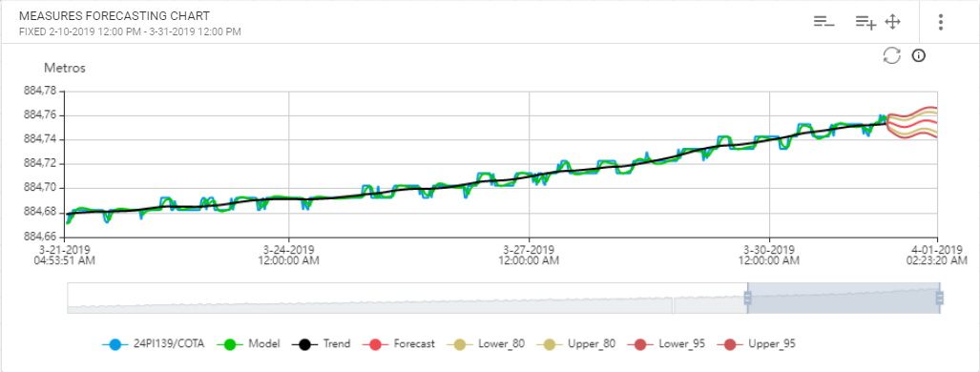This screenshot has height=372, width=980.
Task: Grab the right handle of range navigator
Action: tap(939, 299)
